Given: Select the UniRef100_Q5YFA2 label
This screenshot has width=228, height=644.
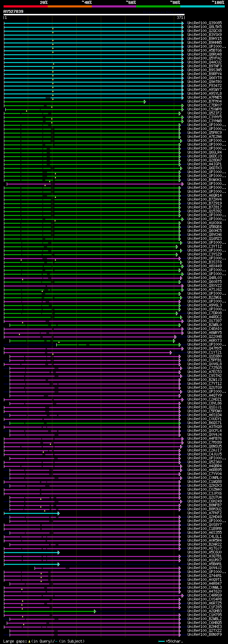Looking at the screenshot, I should pos(204,58).
